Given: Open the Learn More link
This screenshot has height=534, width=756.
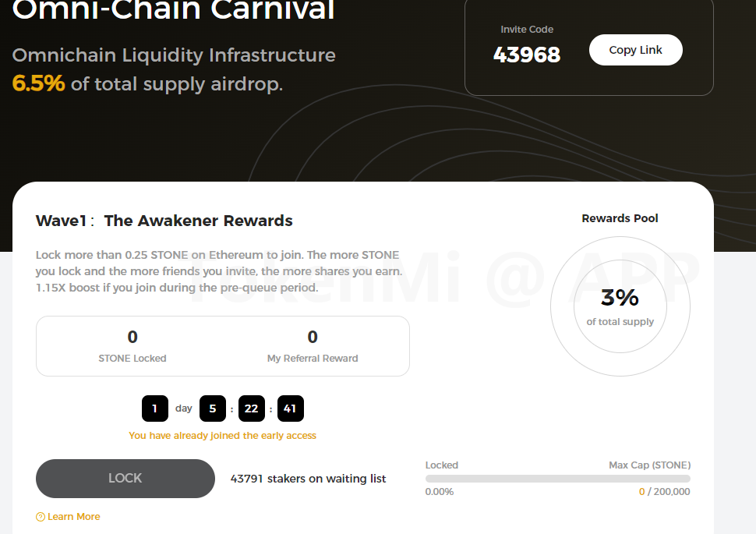Looking at the screenshot, I should tap(73, 517).
